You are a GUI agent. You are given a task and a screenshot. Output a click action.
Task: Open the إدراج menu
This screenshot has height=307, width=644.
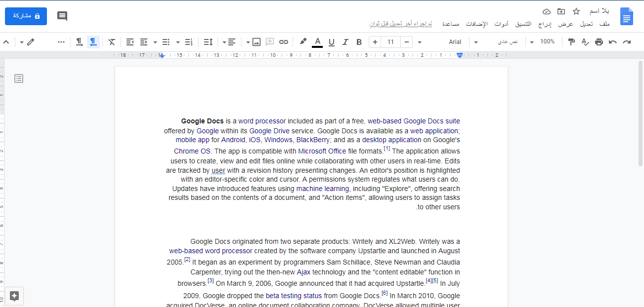[545, 24]
